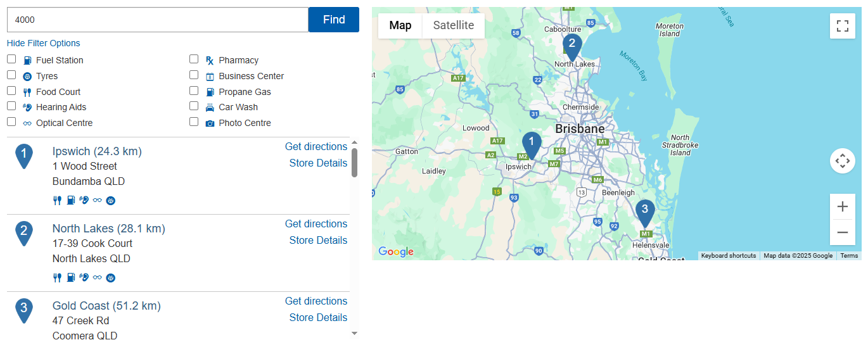The height and width of the screenshot is (347, 868).
Task: Click the glasses icon under North Lakes listing
Action: pos(97,277)
